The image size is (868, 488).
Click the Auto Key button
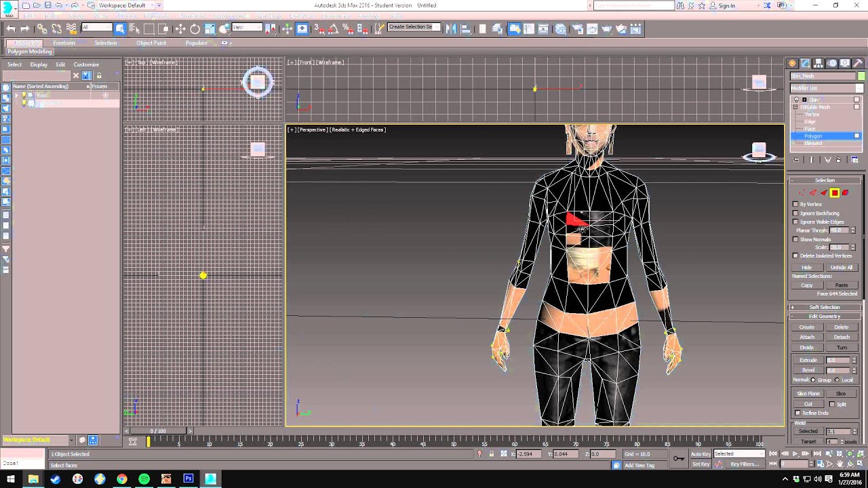tap(701, 453)
